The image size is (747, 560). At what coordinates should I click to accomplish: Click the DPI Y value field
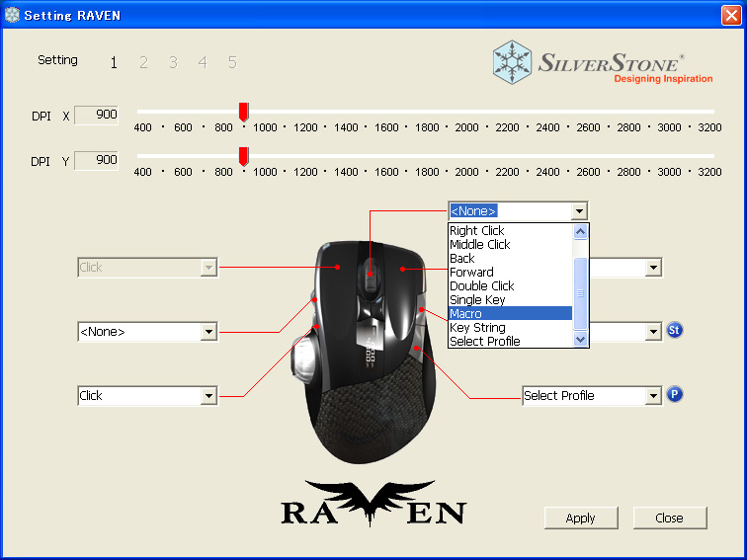96,160
